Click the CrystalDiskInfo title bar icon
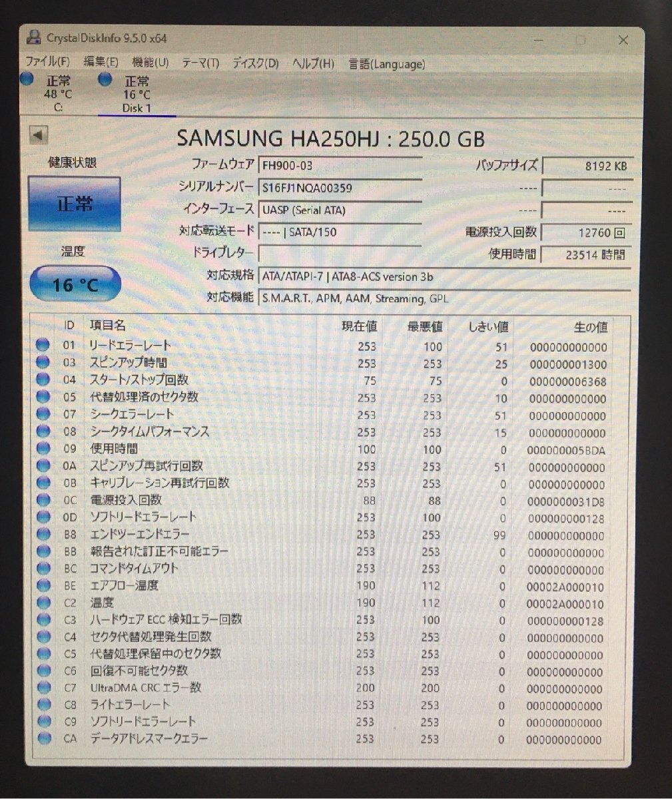Image resolution: width=672 pixels, height=799 pixels. point(35,37)
